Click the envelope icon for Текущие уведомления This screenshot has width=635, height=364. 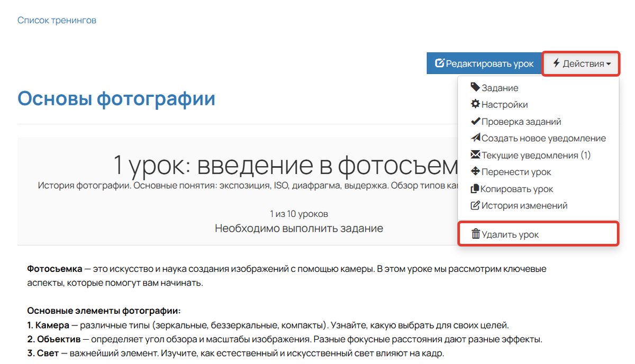click(476, 155)
